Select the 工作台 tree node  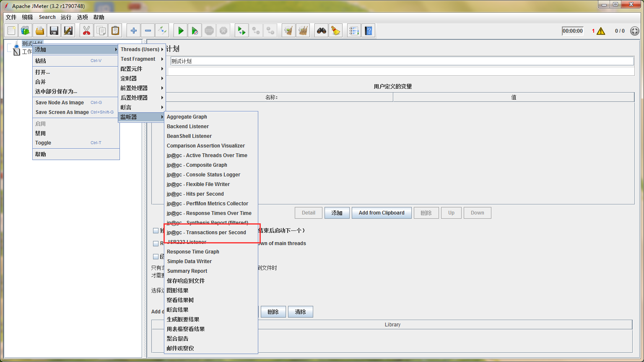coord(27,52)
